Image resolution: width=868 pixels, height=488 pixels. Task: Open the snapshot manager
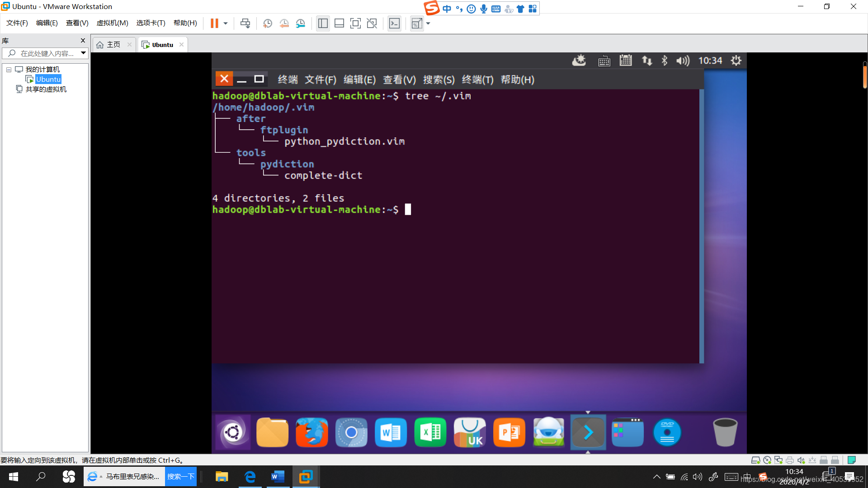pos(301,23)
